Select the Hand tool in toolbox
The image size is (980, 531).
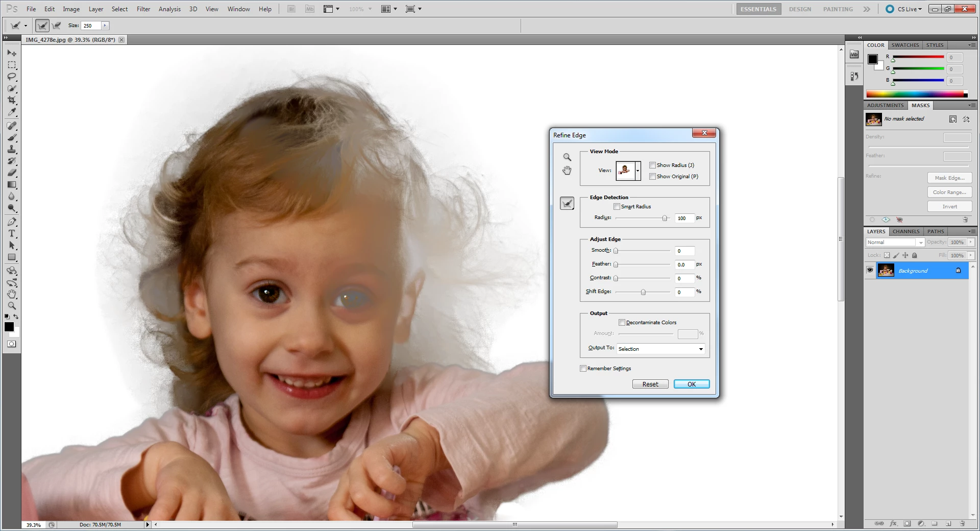click(x=12, y=294)
